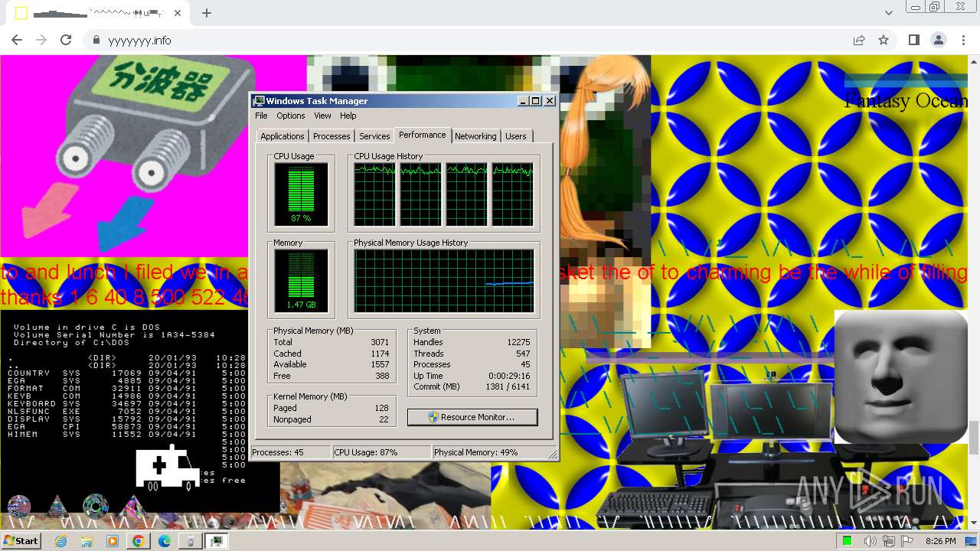Click the 8:26 PM system clock

(x=941, y=541)
